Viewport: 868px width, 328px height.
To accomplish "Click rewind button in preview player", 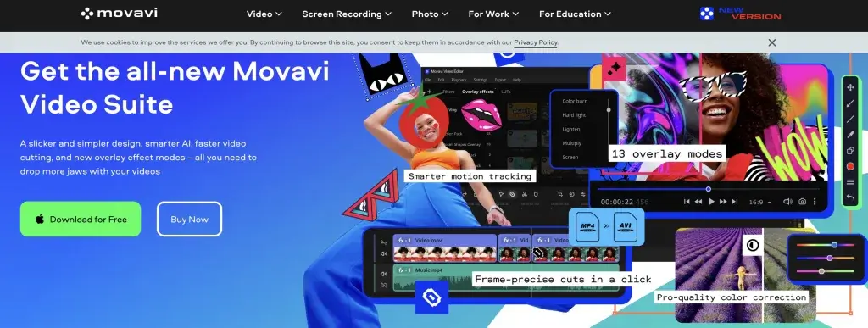I will click(x=699, y=202).
